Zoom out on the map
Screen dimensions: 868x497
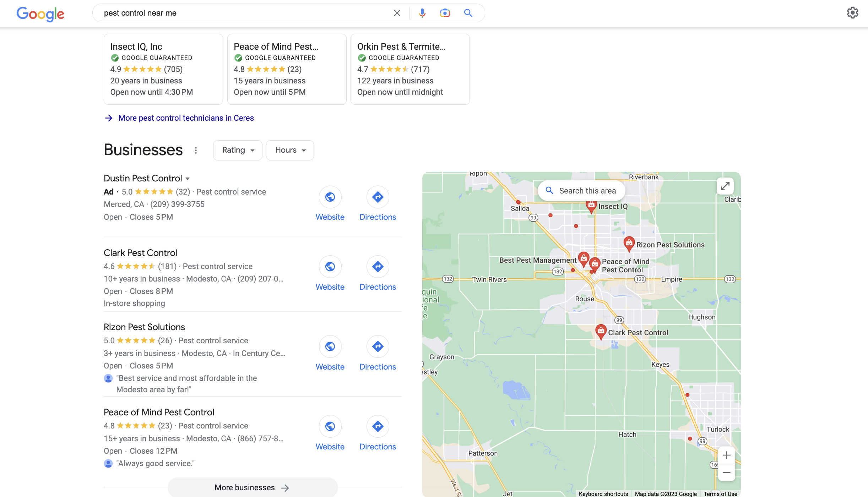(x=726, y=473)
